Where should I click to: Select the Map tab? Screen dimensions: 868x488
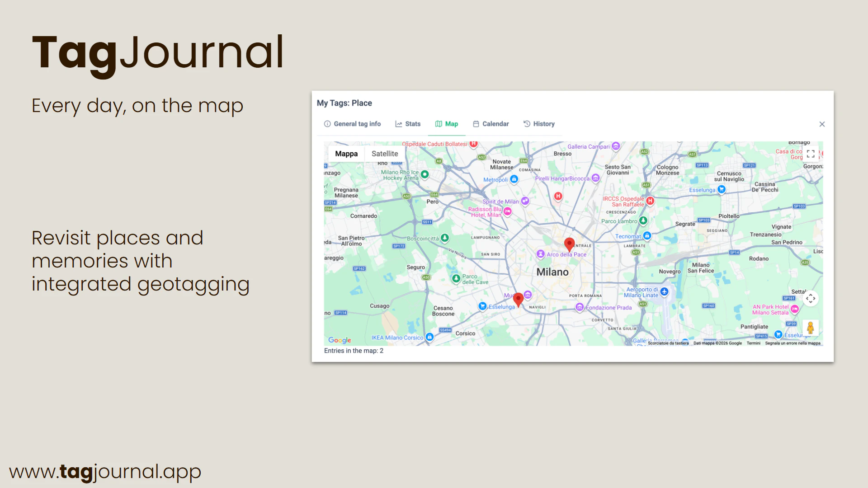click(x=447, y=124)
